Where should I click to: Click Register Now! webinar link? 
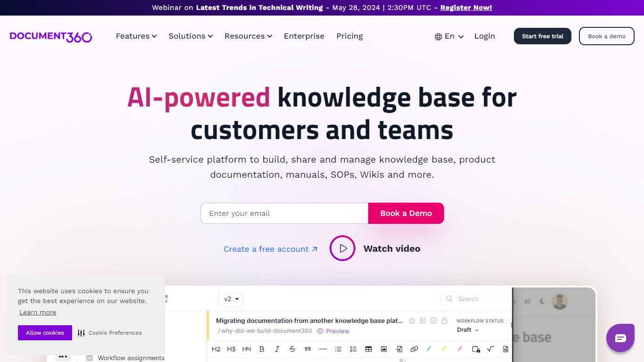click(x=466, y=8)
